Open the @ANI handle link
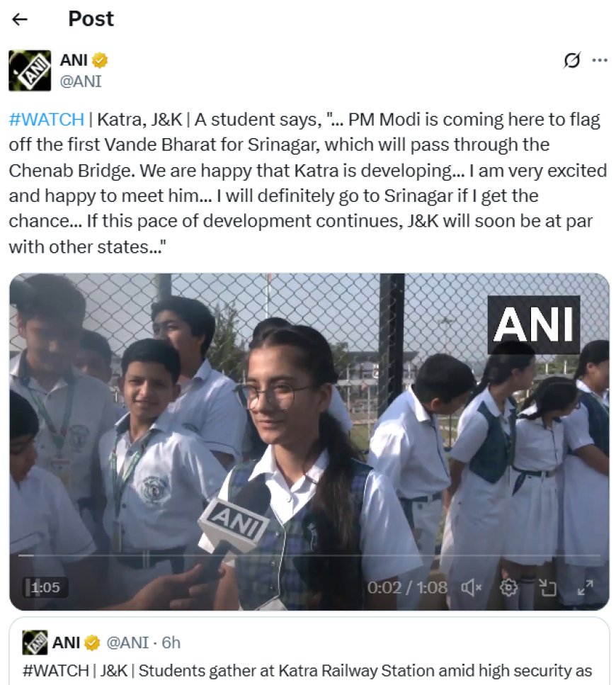The width and height of the screenshot is (616, 685). tap(80, 81)
